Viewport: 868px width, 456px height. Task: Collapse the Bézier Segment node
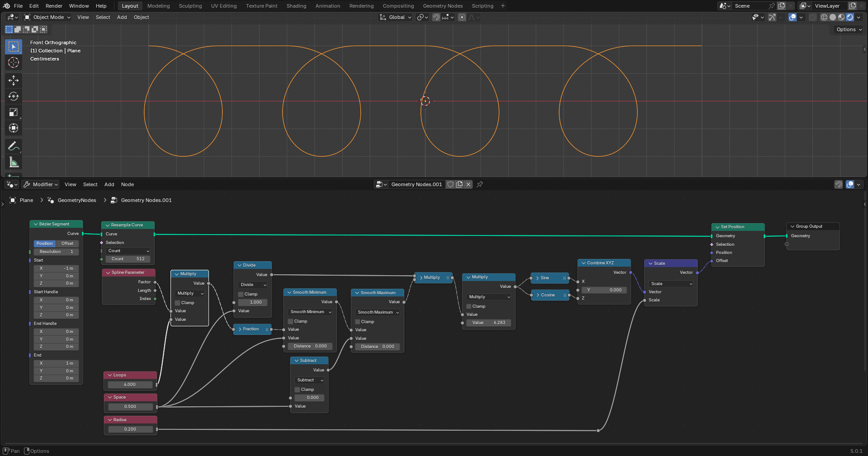[36, 224]
